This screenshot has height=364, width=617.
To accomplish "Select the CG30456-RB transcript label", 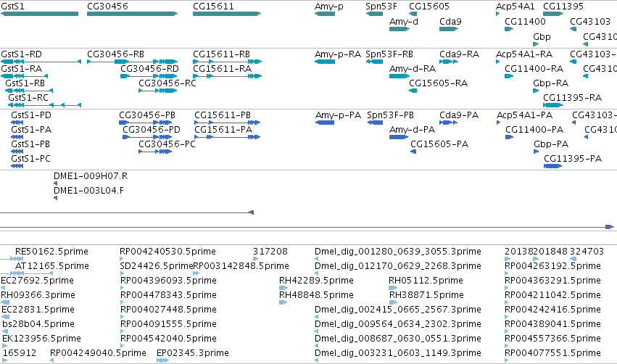I will (116, 54).
